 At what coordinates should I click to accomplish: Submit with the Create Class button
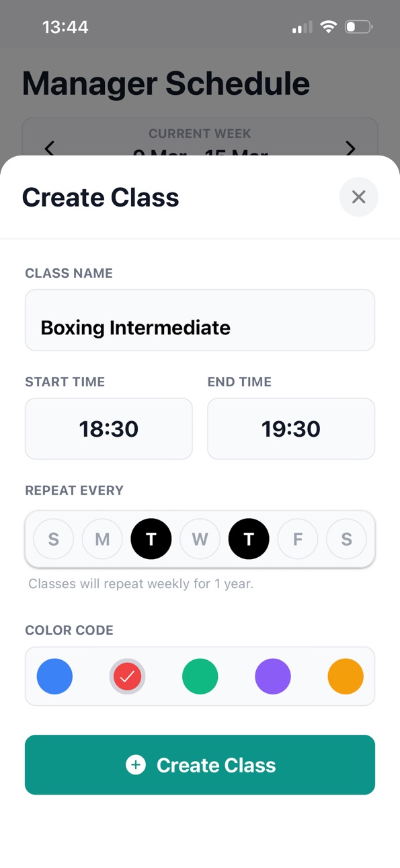click(200, 765)
